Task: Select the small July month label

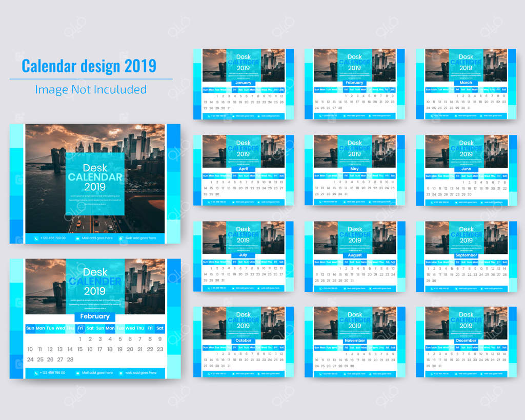Action: point(243,255)
